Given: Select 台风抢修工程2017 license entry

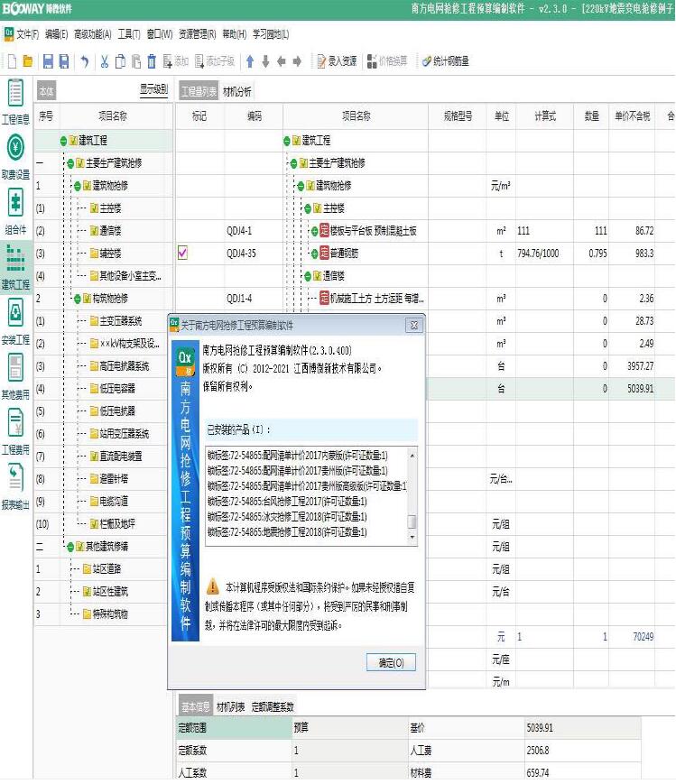Looking at the screenshot, I should point(287,501).
